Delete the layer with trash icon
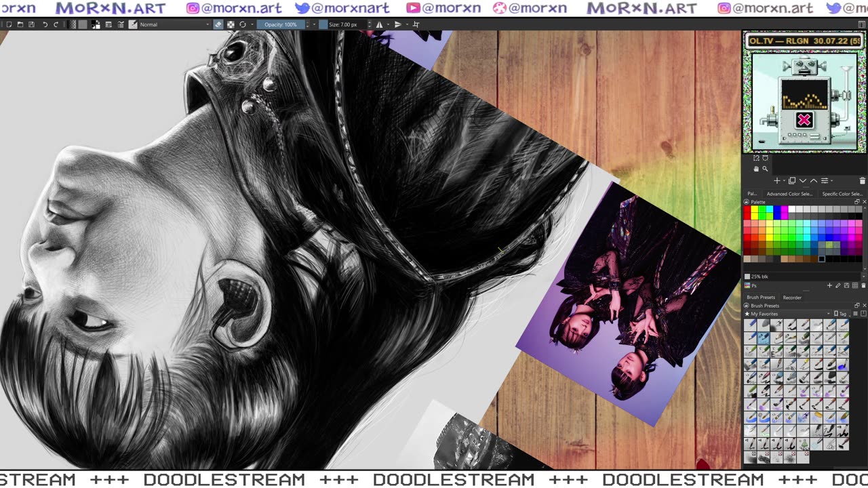 [862, 181]
